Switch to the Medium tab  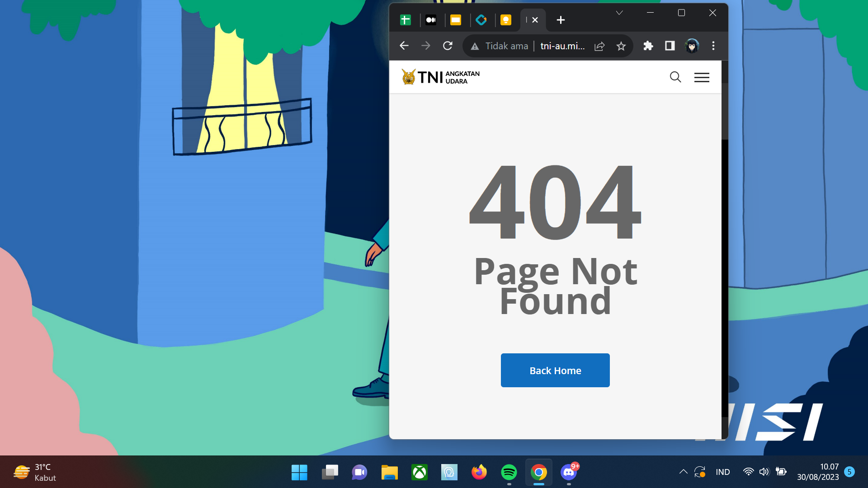pos(431,20)
